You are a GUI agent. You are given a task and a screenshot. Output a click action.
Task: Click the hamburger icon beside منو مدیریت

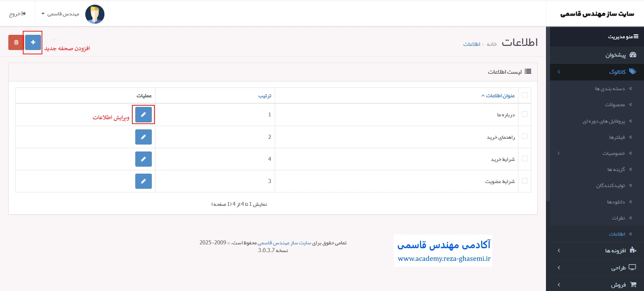click(636, 36)
